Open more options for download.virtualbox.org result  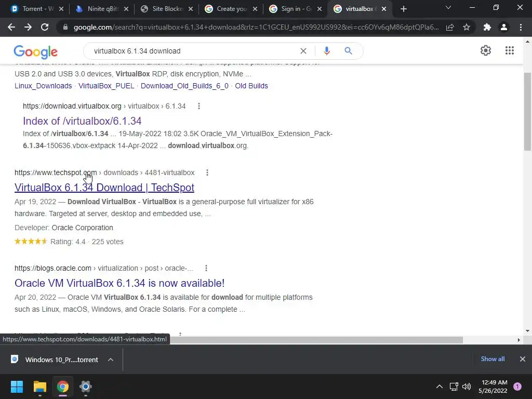pyautogui.click(x=199, y=106)
